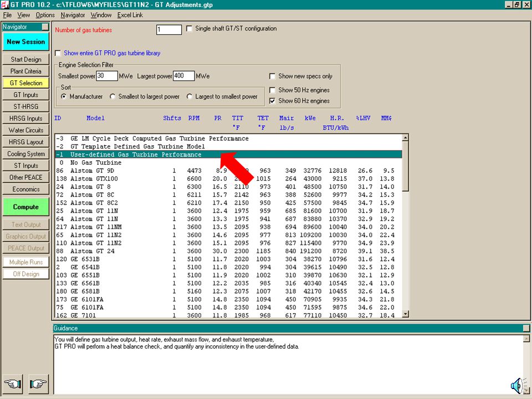Viewport: 532px width, 399px height.
Task: Click Guidance panel scrollbar up arrow
Action: click(x=526, y=339)
